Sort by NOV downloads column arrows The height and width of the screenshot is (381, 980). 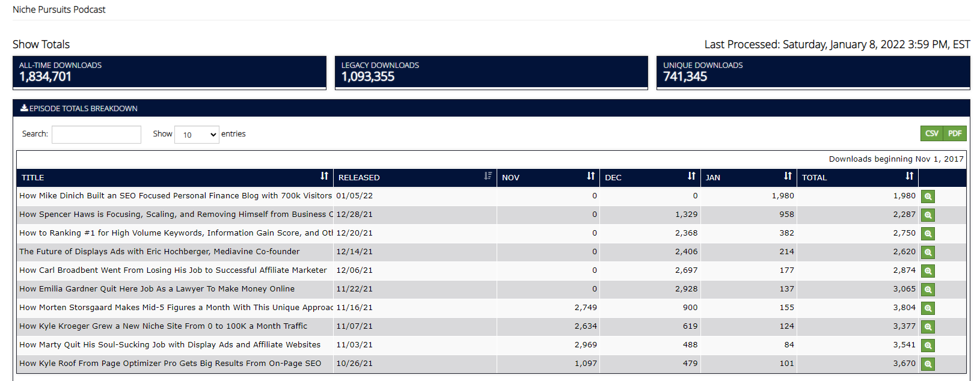590,176
